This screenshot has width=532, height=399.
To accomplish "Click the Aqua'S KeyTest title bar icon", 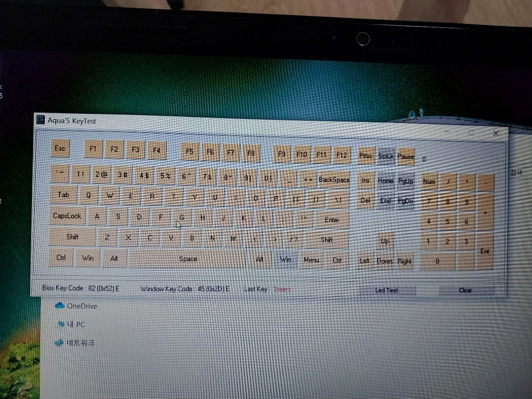I will 40,119.
